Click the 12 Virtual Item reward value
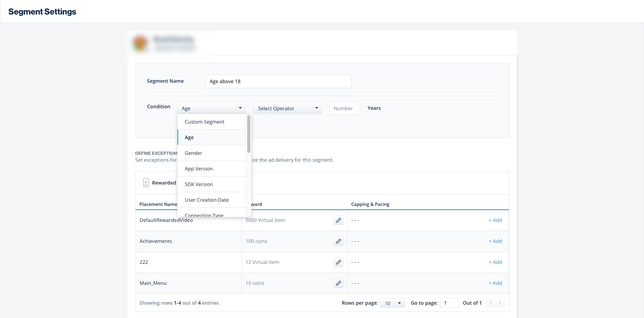 (x=262, y=262)
